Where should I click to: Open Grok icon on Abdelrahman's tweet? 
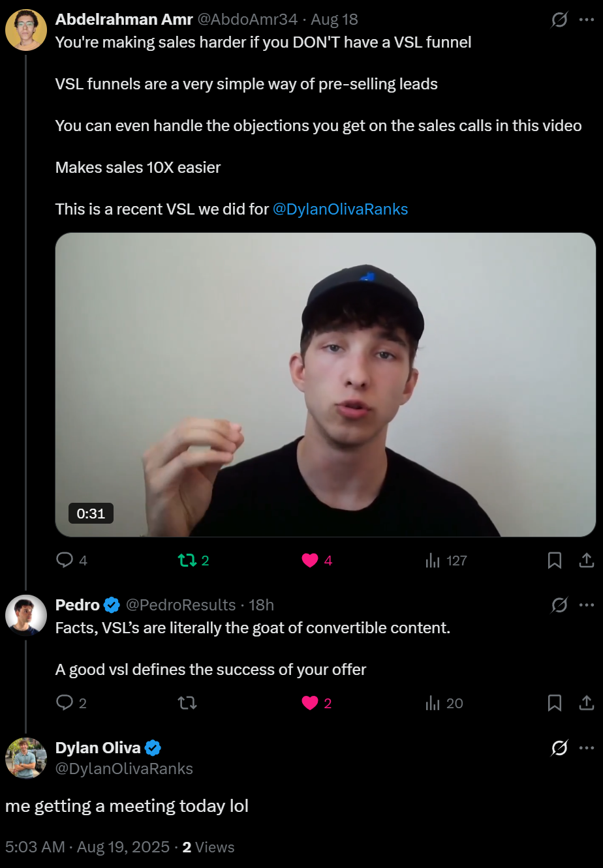pyautogui.click(x=559, y=20)
